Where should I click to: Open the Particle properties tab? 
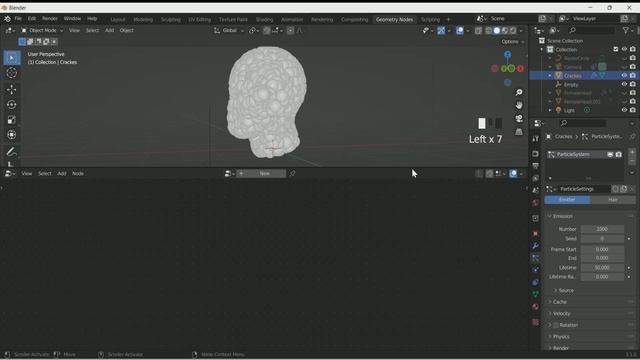pos(536,258)
